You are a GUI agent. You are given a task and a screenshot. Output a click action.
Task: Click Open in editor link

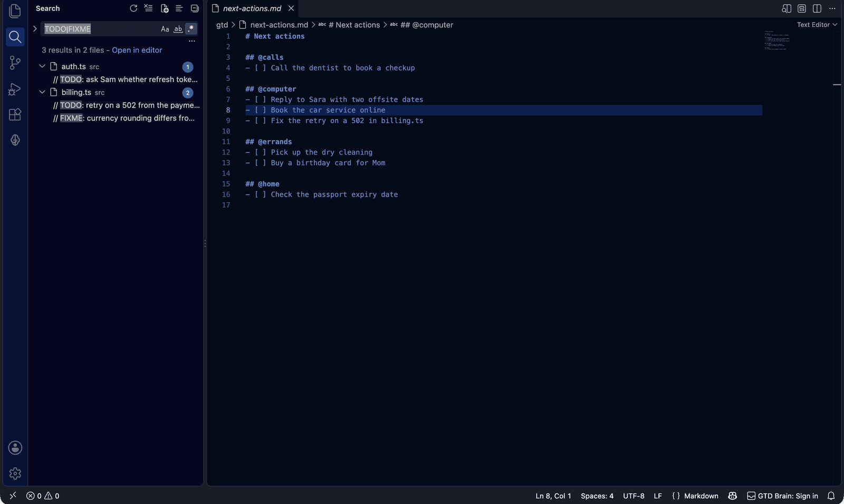tap(137, 50)
